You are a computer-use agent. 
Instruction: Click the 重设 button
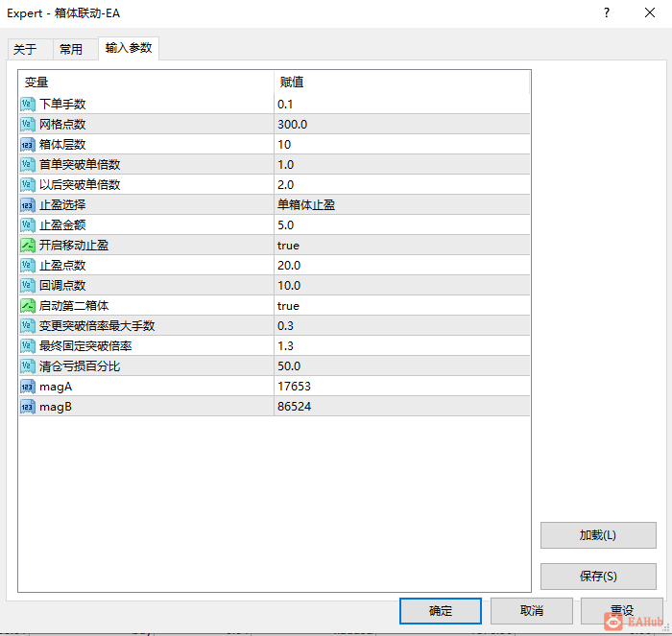[622, 611]
